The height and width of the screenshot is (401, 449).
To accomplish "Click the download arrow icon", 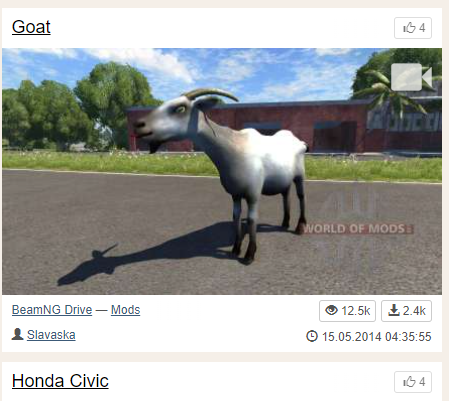I will click(x=394, y=310).
